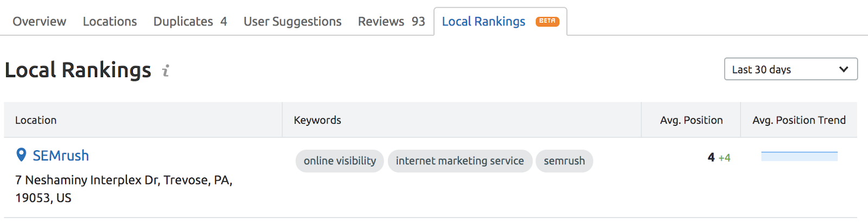Click the Avg. Position Trend bar chart
The height and width of the screenshot is (223, 868).
tap(799, 156)
